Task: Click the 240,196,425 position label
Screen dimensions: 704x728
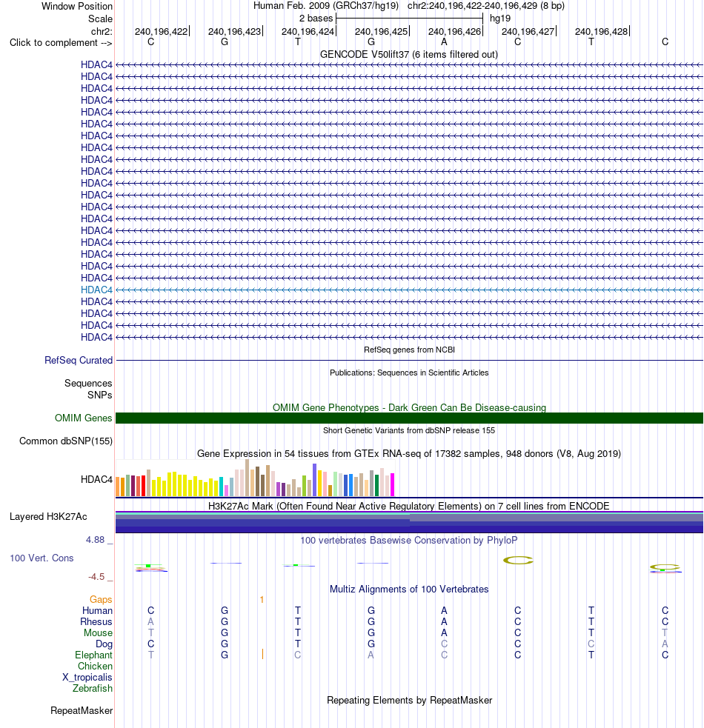Action: (x=381, y=32)
